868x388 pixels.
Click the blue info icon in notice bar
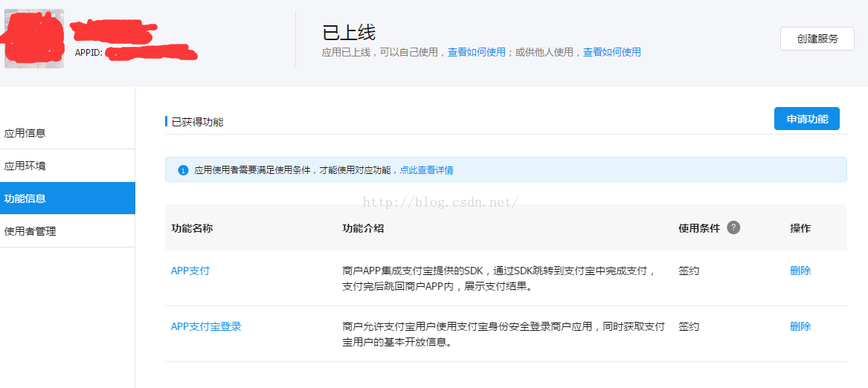pos(183,170)
